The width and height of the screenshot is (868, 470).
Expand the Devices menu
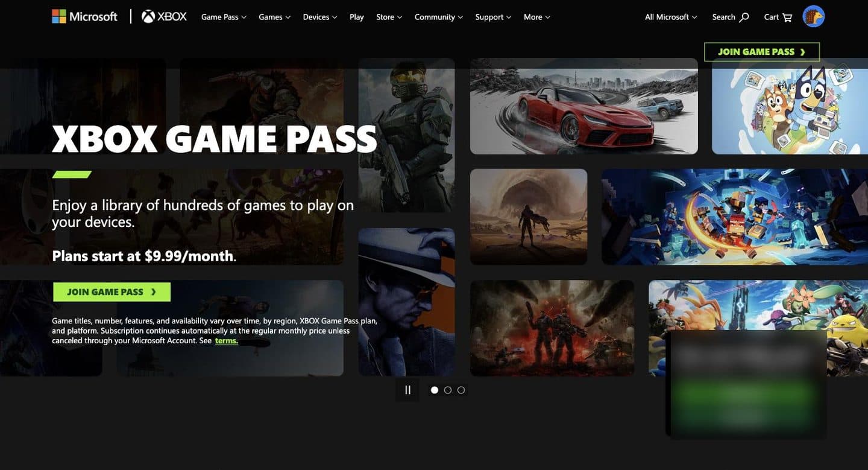point(320,17)
